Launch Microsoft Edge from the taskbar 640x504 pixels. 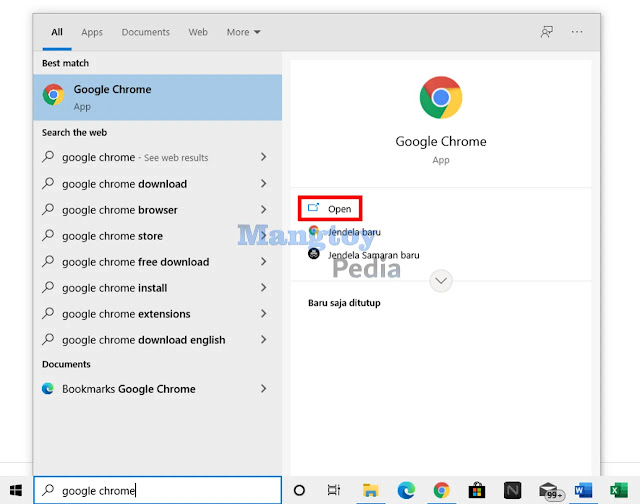pyautogui.click(x=406, y=490)
